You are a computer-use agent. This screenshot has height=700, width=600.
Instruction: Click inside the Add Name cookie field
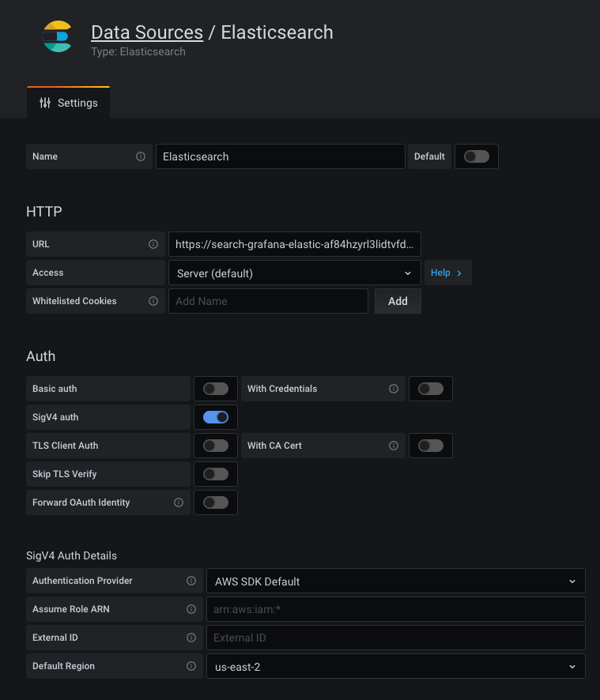(268, 301)
